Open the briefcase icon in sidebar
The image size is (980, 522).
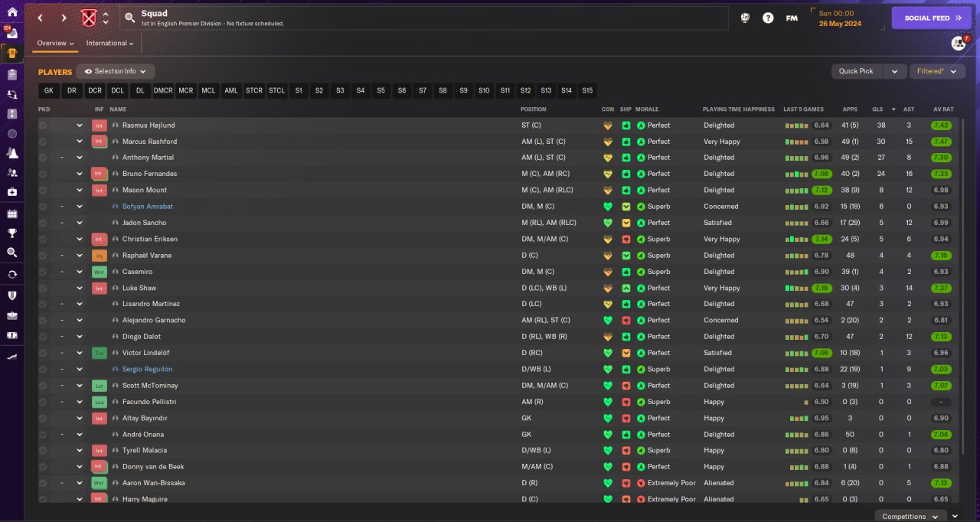(12, 315)
